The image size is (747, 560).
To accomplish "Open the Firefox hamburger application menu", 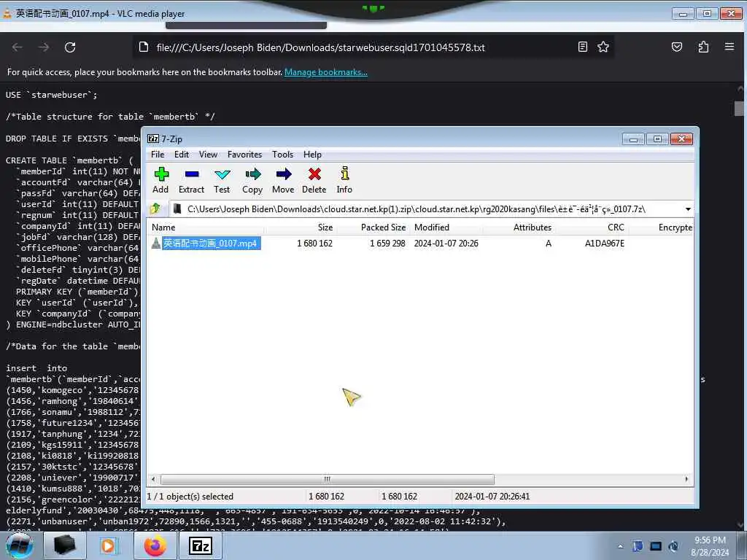I will [729, 47].
